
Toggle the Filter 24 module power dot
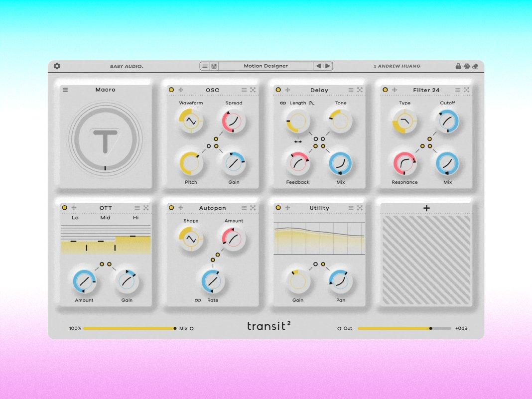(x=385, y=90)
